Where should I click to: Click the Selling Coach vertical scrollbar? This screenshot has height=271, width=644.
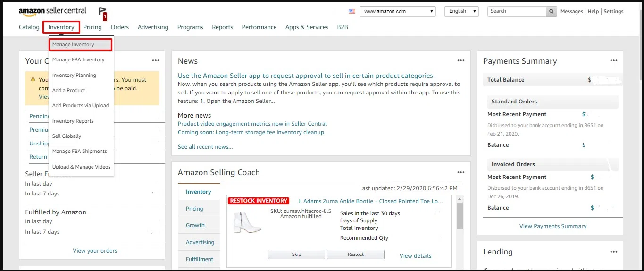click(460, 231)
